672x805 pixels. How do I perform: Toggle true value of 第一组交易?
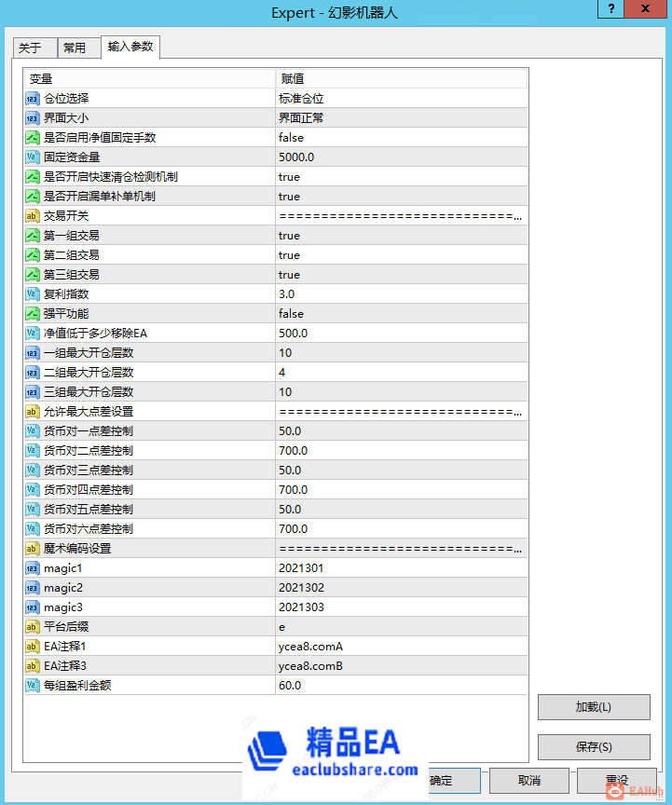pyautogui.click(x=402, y=235)
